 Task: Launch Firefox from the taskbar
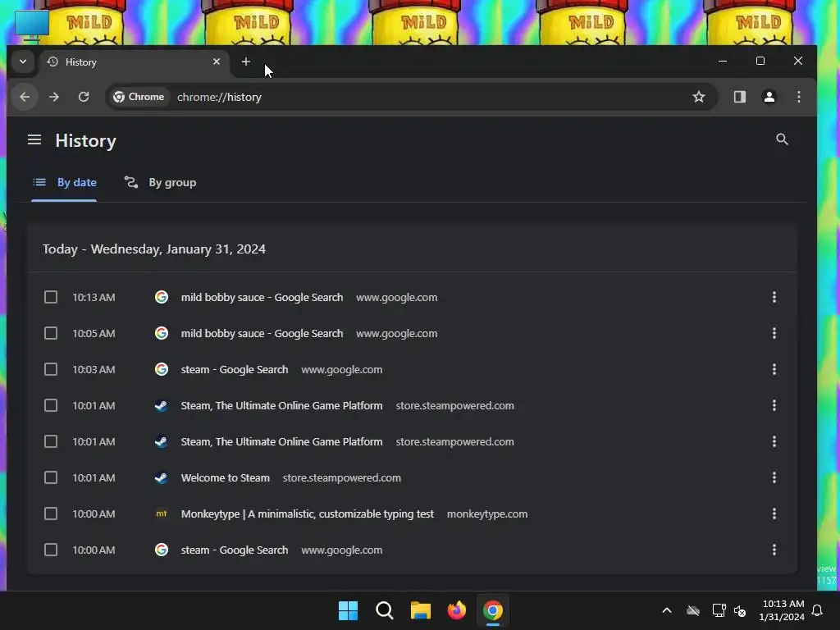coord(456,610)
